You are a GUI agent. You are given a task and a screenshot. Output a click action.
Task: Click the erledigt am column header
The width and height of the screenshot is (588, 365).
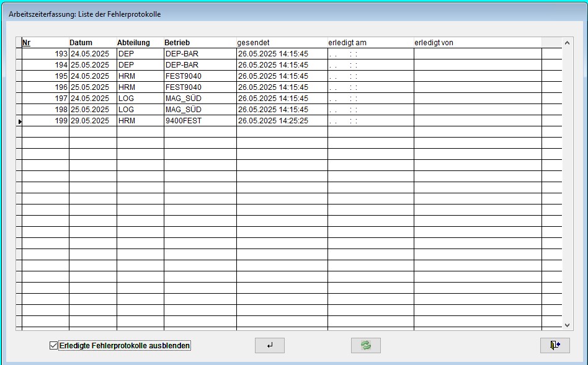(370, 43)
